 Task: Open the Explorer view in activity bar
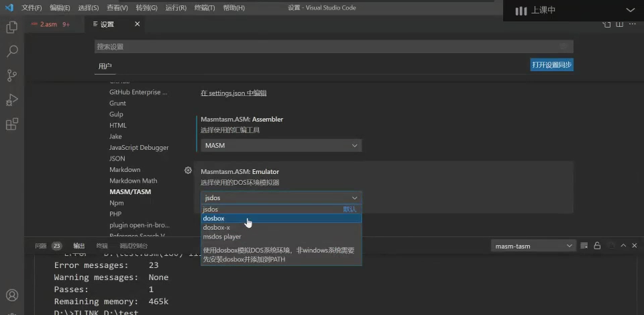pyautogui.click(x=11, y=28)
